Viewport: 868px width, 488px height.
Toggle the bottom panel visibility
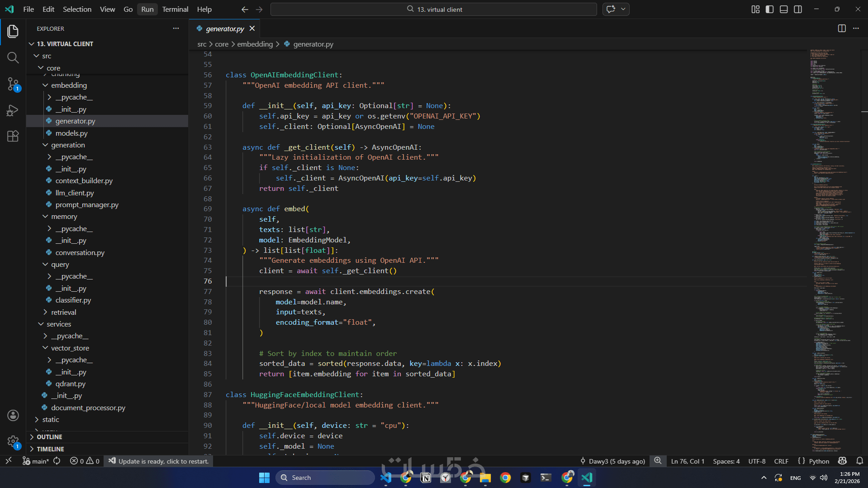[783, 9]
